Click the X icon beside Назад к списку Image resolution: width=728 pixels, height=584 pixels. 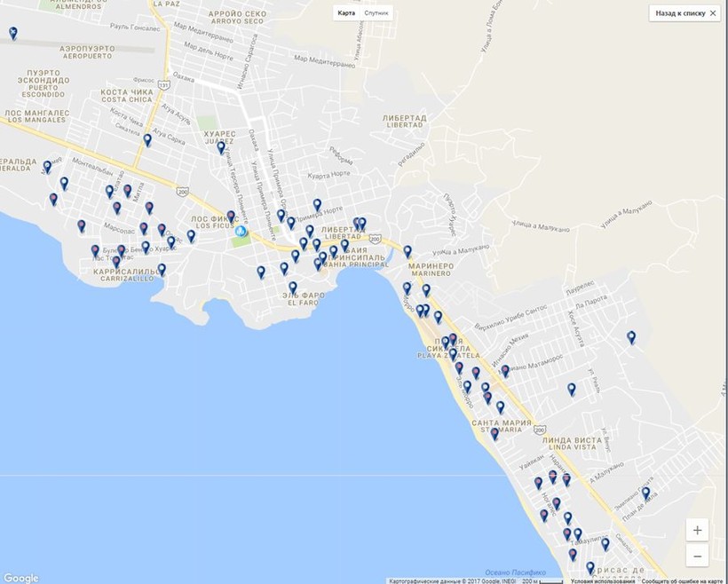point(714,13)
